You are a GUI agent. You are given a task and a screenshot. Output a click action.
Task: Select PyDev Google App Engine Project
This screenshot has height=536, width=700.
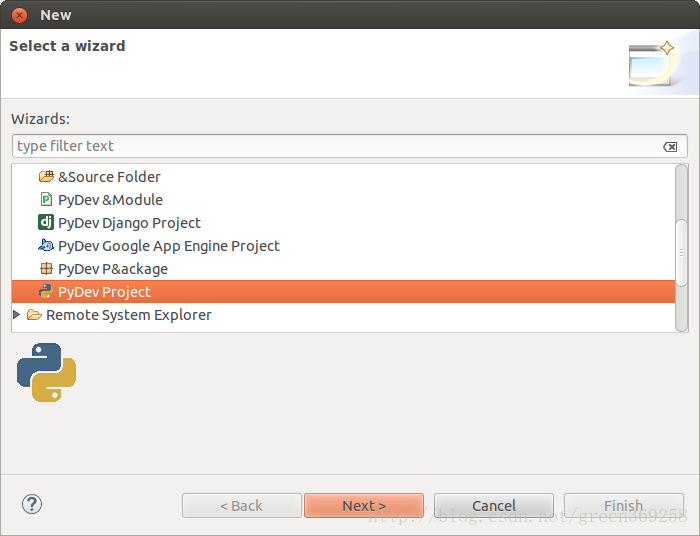(169, 246)
